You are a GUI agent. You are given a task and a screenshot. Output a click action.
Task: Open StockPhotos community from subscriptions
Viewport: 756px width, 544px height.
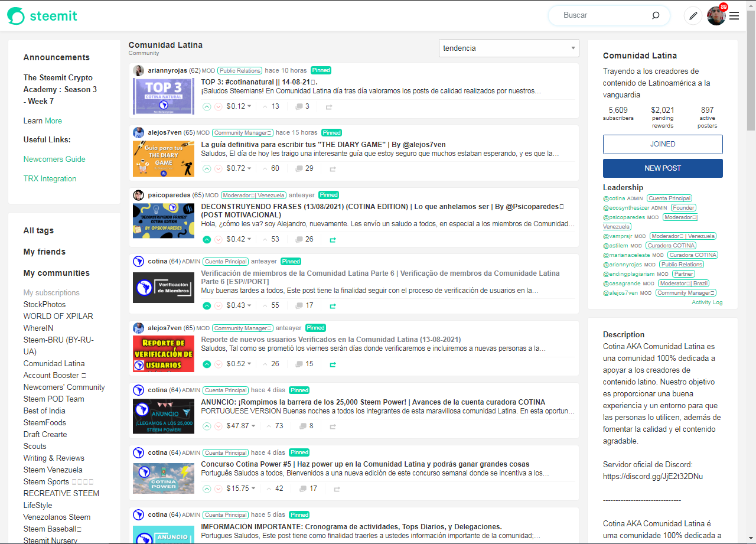click(45, 304)
